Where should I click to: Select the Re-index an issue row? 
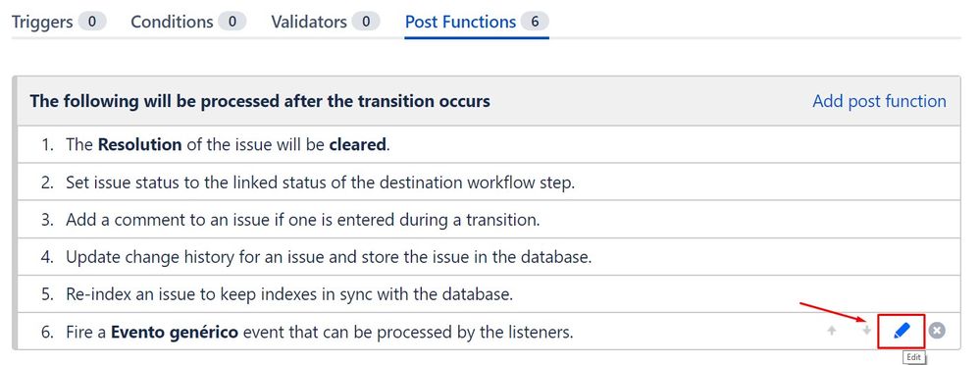(x=488, y=293)
